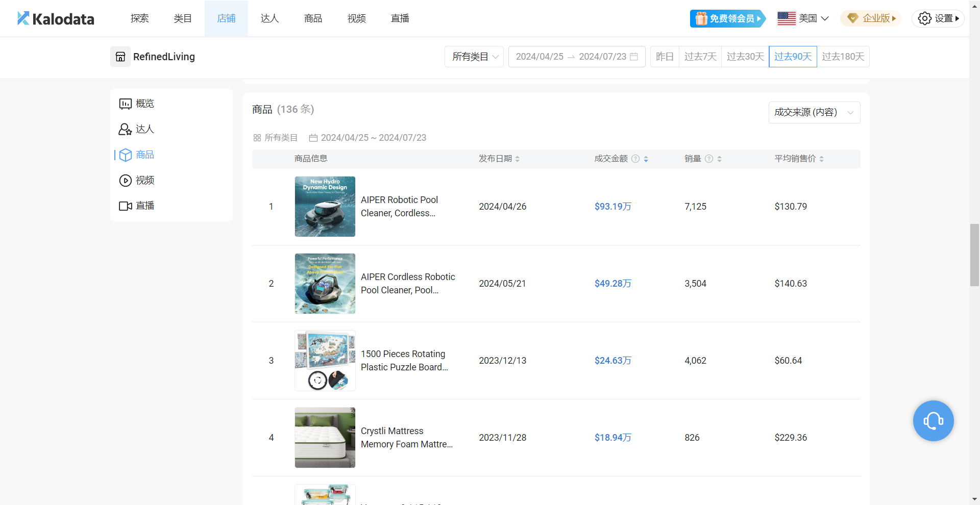Image resolution: width=980 pixels, height=505 pixels.
Task: Click the page vertical scrollbar thumb
Action: (x=974, y=255)
